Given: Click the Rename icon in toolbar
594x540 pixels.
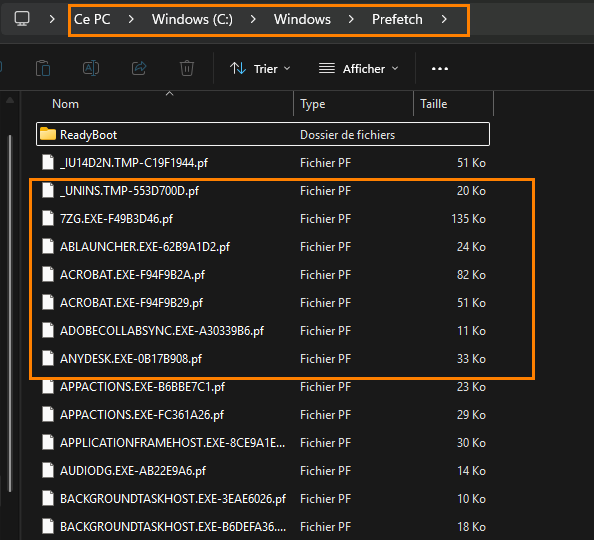Looking at the screenshot, I should [91, 69].
